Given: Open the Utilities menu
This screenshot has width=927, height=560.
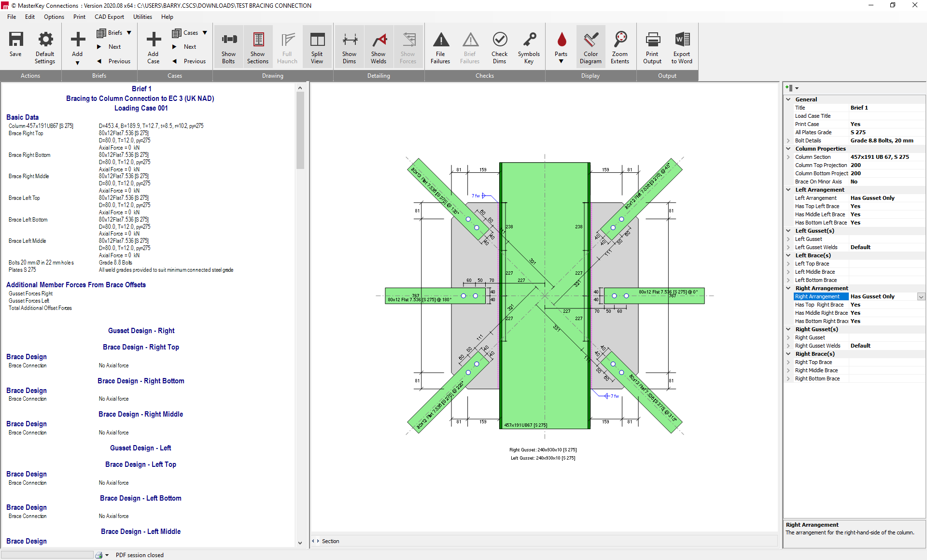Looking at the screenshot, I should click(142, 17).
